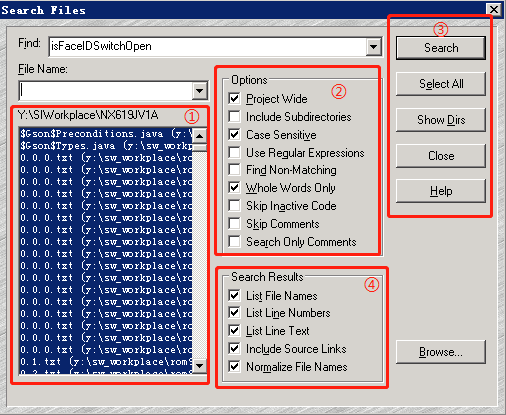
Task: Click the Close button
Action: point(441,156)
